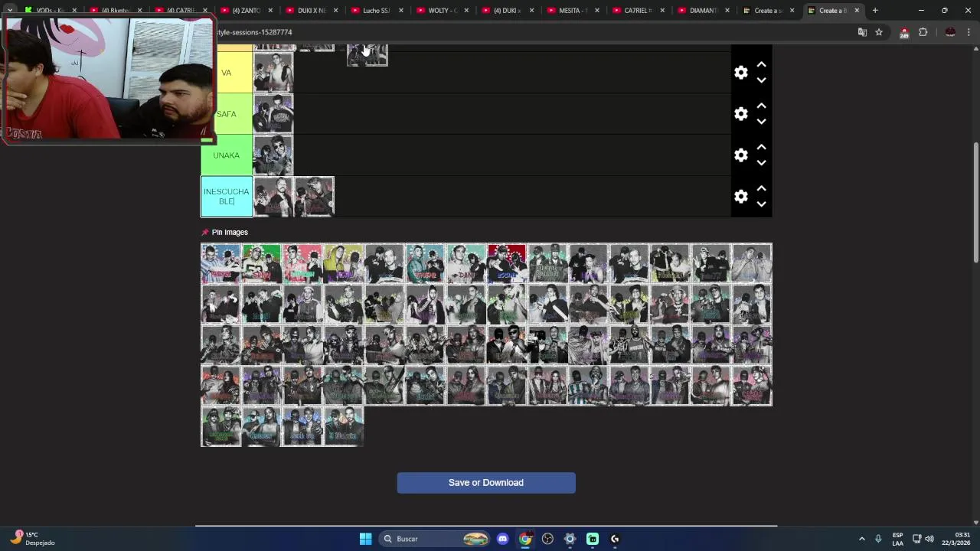
Task: Pick the blue-background first image in the pool
Action: coord(220,263)
